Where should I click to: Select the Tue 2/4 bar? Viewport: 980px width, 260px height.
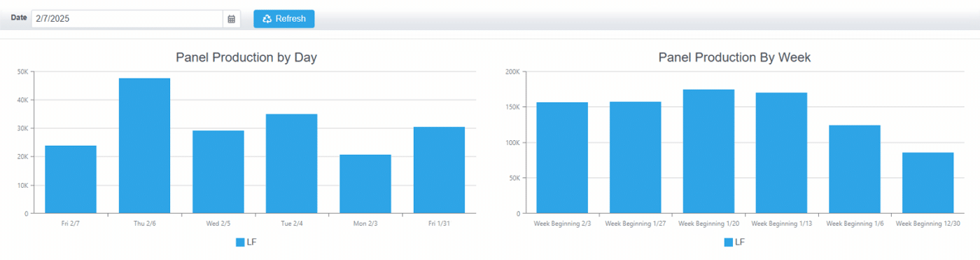(292, 163)
